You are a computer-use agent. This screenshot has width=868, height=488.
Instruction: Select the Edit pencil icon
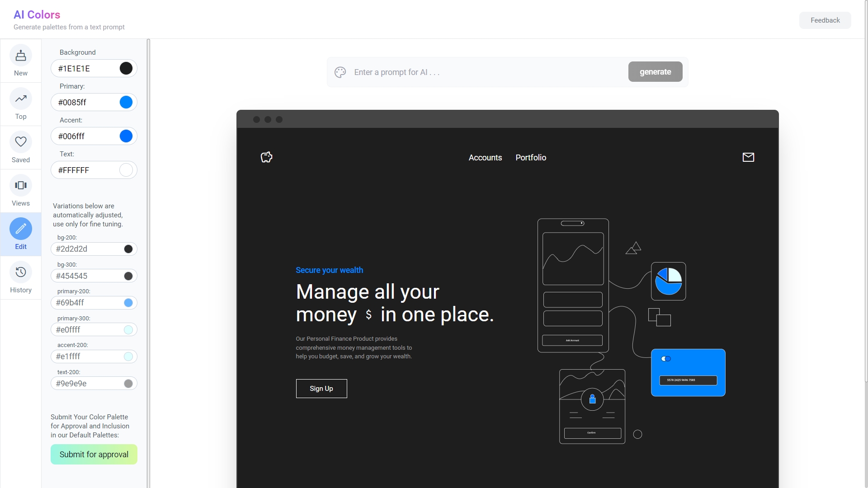tap(21, 229)
